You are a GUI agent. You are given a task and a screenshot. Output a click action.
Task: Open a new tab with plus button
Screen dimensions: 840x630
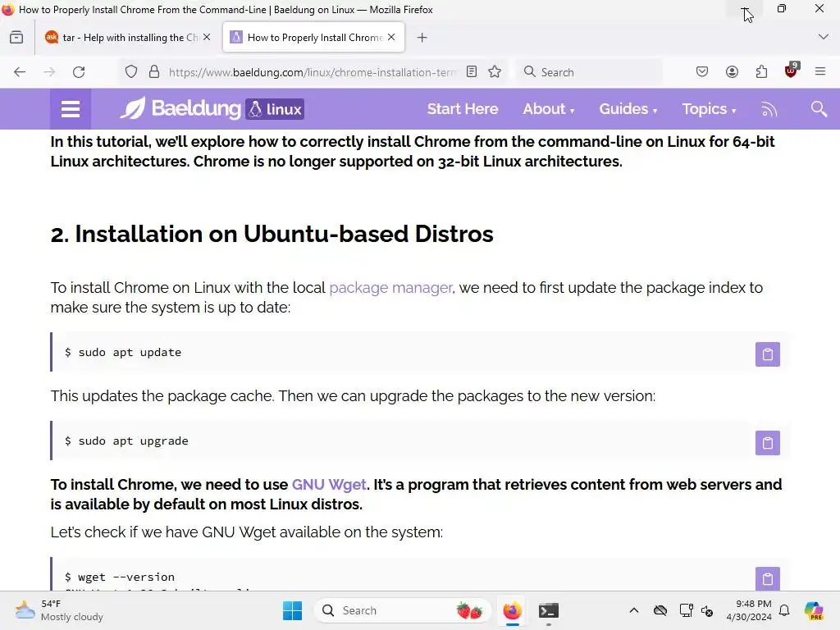[x=422, y=38]
